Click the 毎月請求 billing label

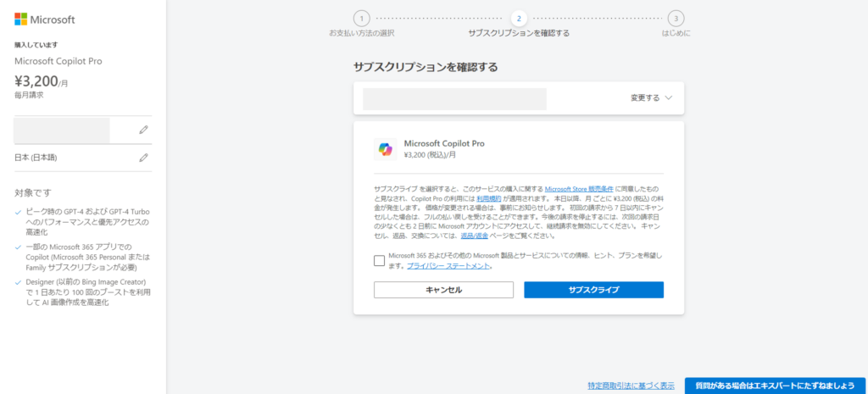(x=29, y=95)
